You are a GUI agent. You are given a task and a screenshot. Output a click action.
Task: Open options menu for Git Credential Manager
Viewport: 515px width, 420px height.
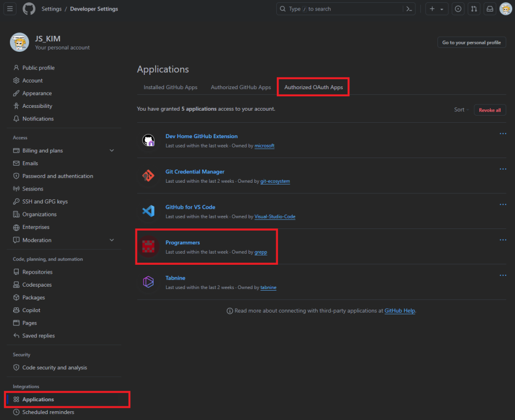502,169
